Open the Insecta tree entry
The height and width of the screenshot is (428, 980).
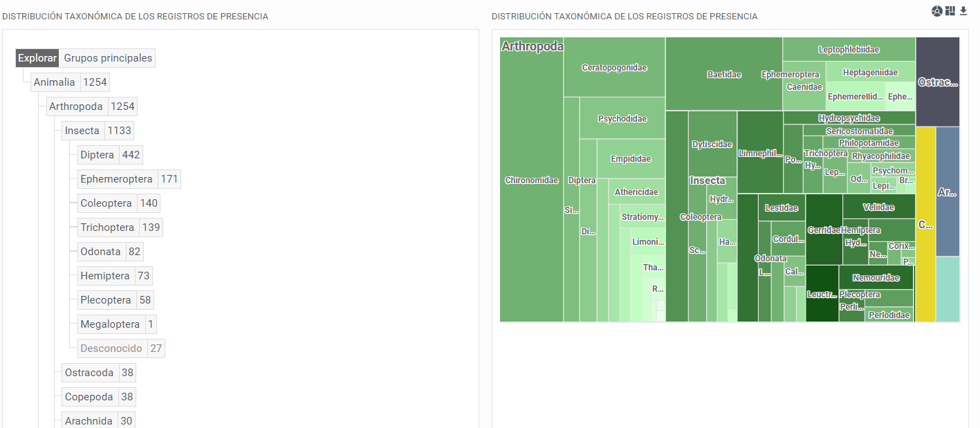pyautogui.click(x=82, y=131)
